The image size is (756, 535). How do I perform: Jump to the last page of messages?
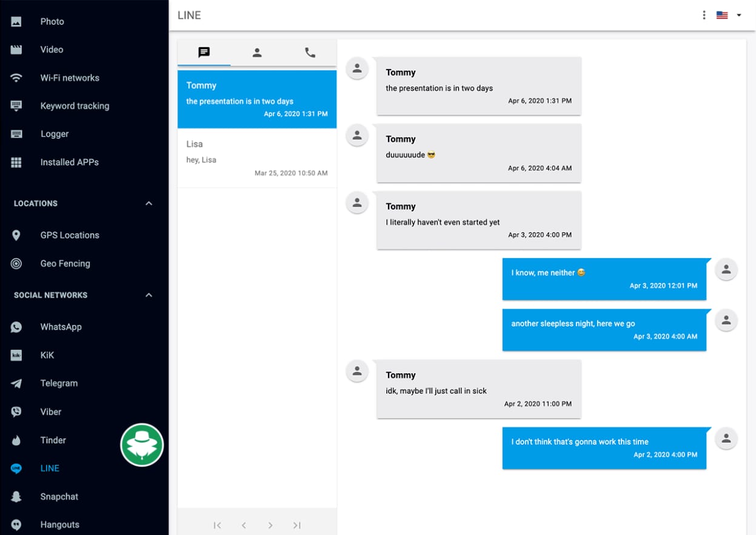pos(296,525)
